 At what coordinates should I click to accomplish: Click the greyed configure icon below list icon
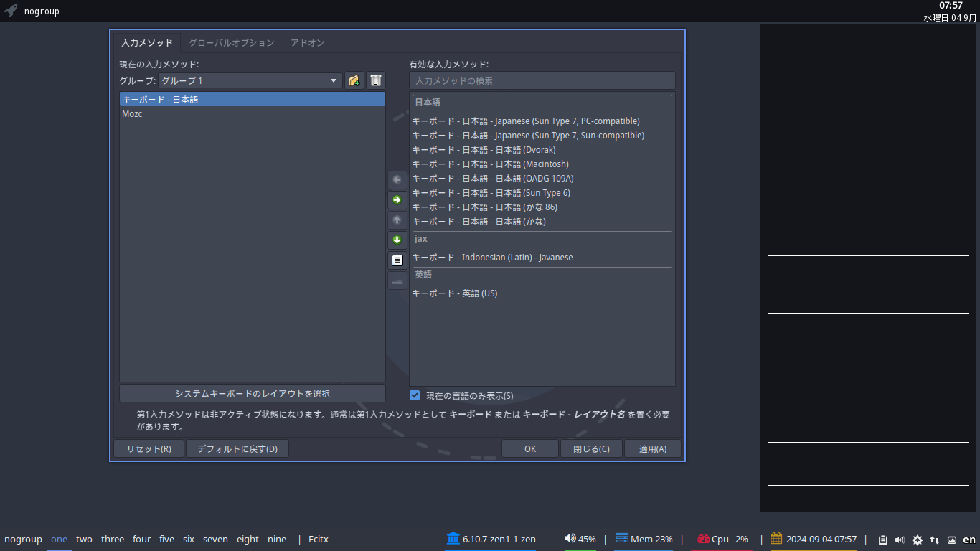click(397, 281)
